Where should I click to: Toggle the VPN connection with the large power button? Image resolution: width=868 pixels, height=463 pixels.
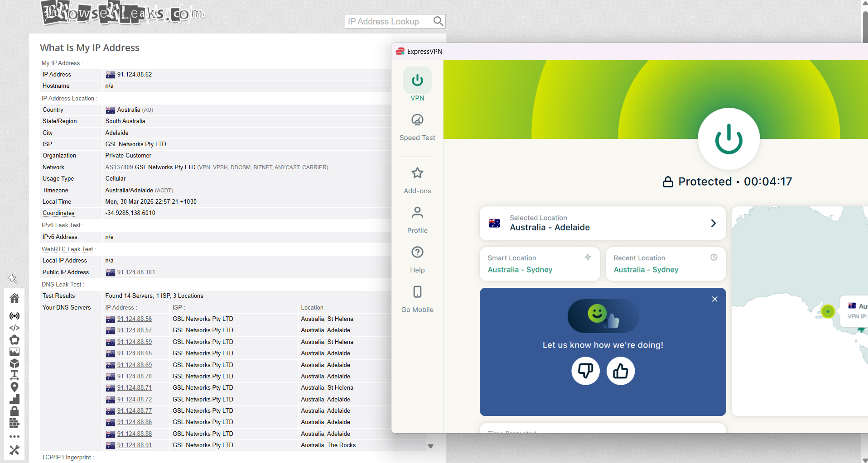click(x=728, y=139)
